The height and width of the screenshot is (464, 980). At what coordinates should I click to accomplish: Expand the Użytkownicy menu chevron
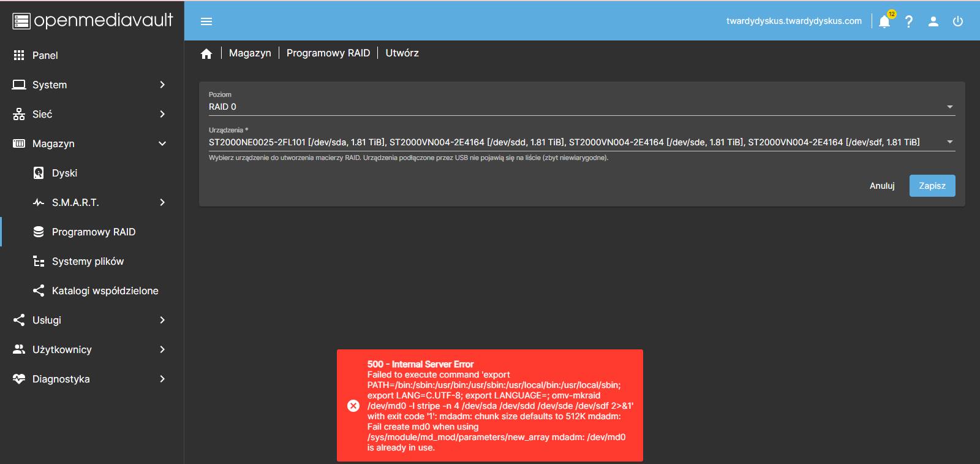coord(162,349)
